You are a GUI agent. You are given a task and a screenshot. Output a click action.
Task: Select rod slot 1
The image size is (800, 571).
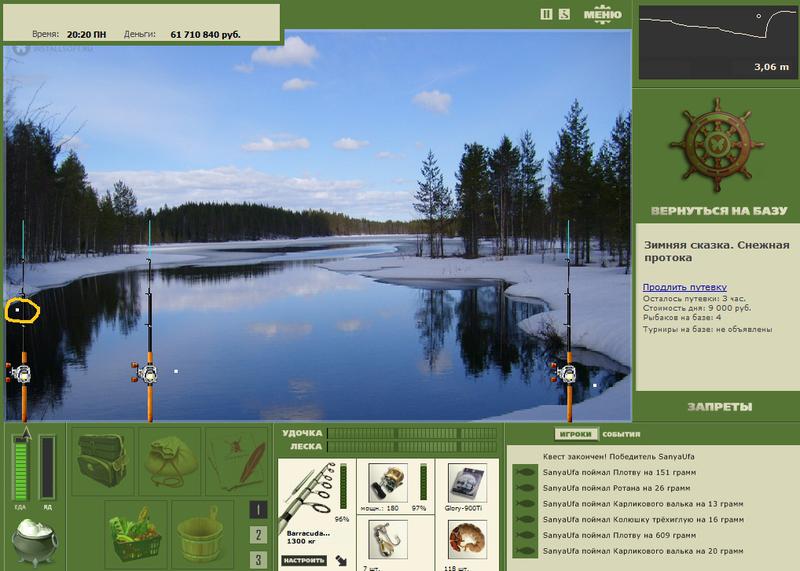[x=258, y=510]
